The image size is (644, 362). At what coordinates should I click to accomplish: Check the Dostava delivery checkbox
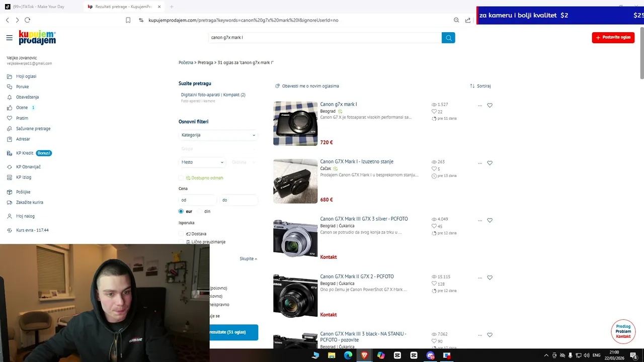181,234
